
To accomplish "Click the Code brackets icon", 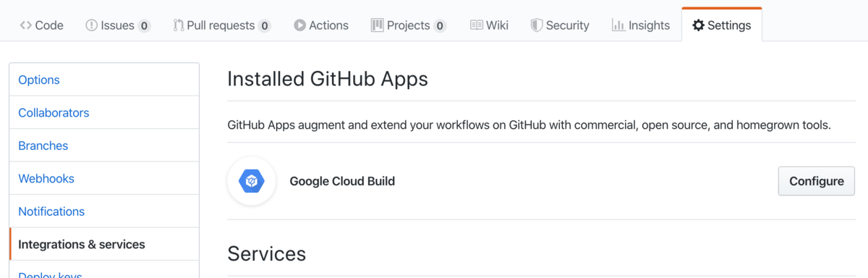I will point(25,25).
